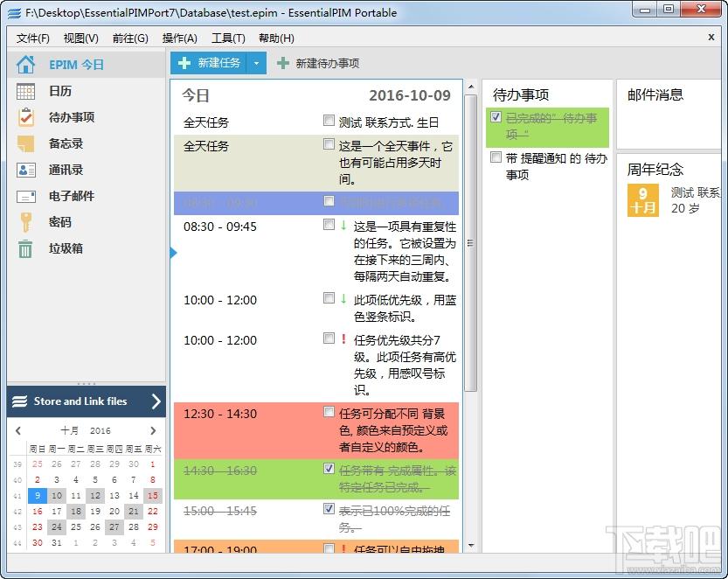728x579 pixels.
Task: Uncheck the completed 14:30 - 16:30 task
Action: [x=329, y=470]
